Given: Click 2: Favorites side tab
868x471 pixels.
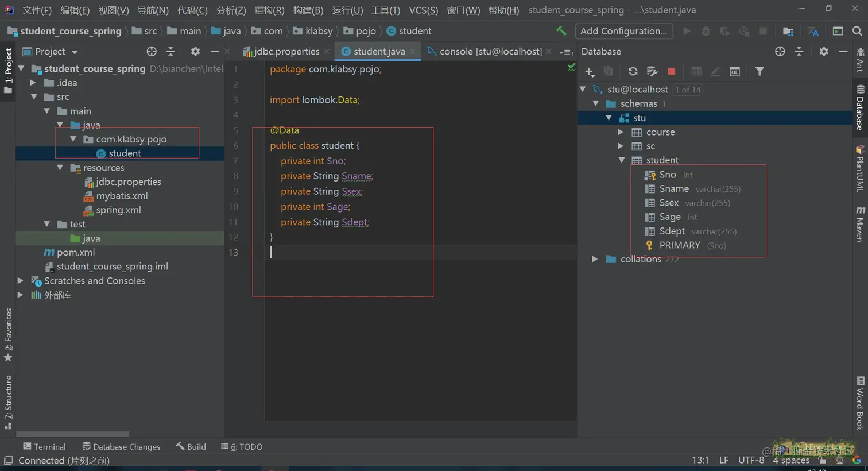Looking at the screenshot, I should (x=8, y=335).
